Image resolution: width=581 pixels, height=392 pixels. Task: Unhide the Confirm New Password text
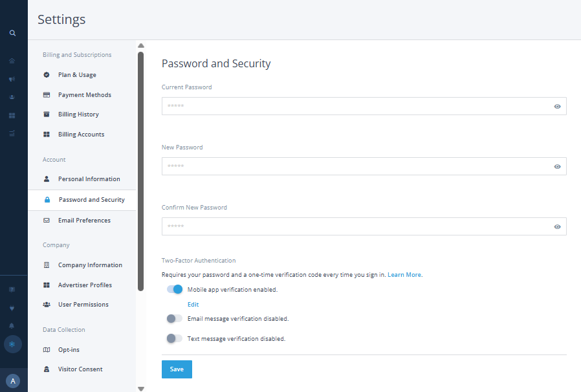(557, 226)
